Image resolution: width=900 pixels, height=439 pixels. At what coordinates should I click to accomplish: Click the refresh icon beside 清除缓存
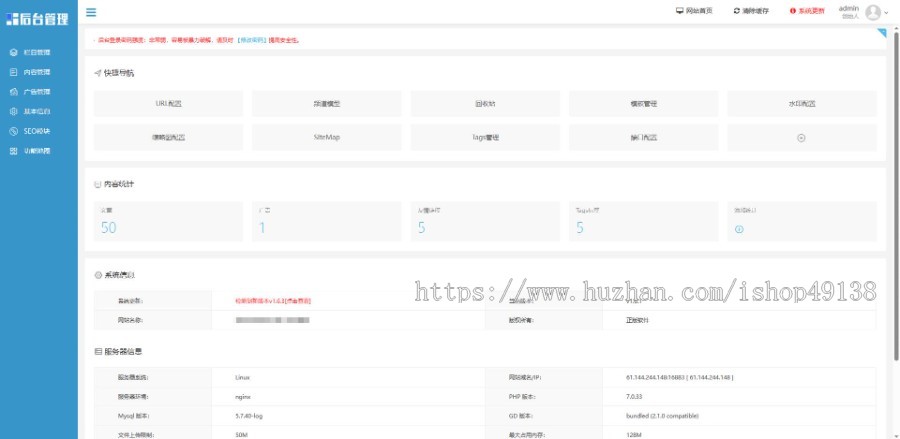coord(736,11)
